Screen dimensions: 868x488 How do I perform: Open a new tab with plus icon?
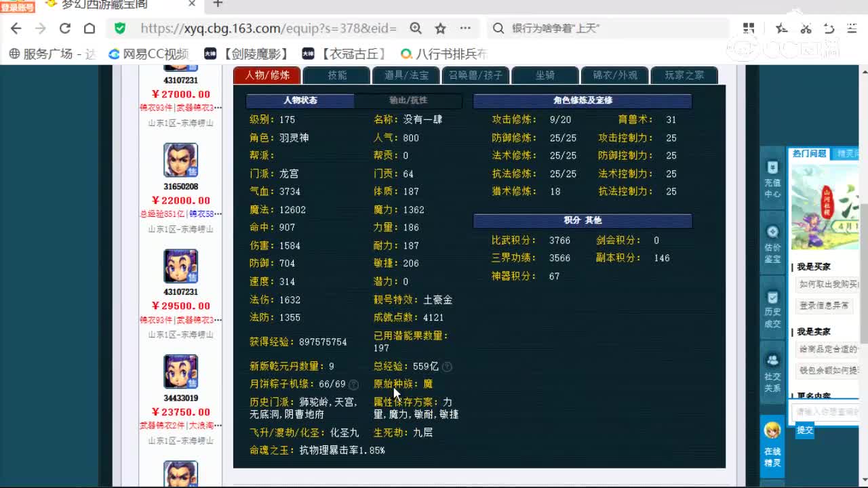click(x=218, y=4)
